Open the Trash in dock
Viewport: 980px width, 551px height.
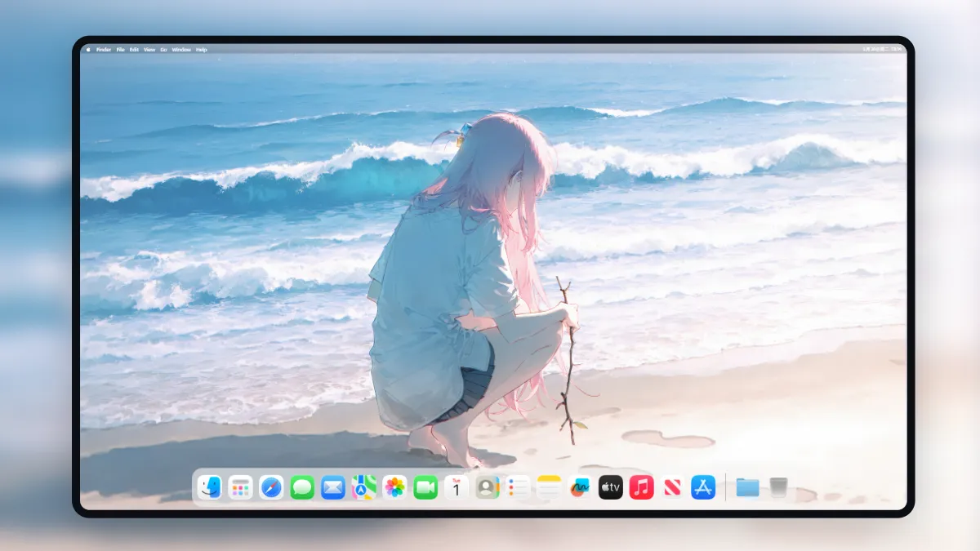pos(778,487)
